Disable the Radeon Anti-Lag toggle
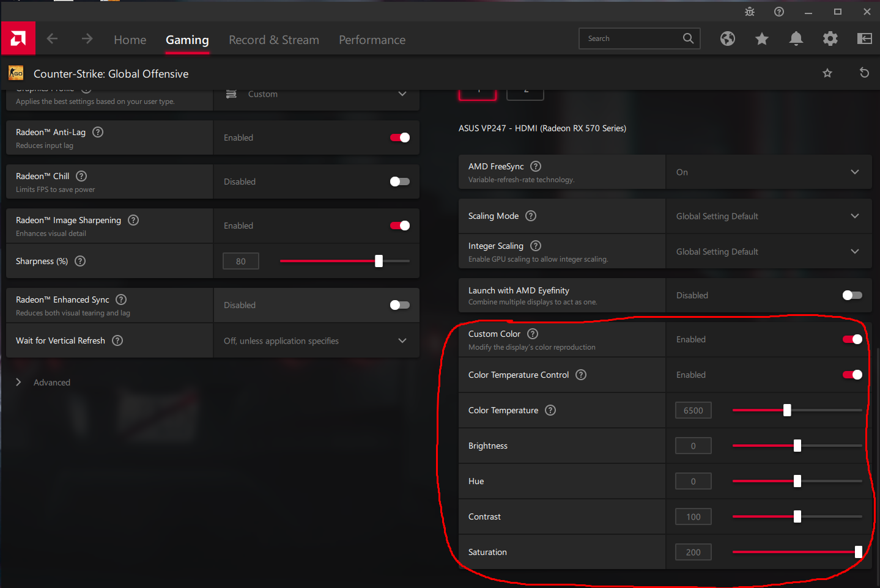The width and height of the screenshot is (880, 588). (x=400, y=138)
